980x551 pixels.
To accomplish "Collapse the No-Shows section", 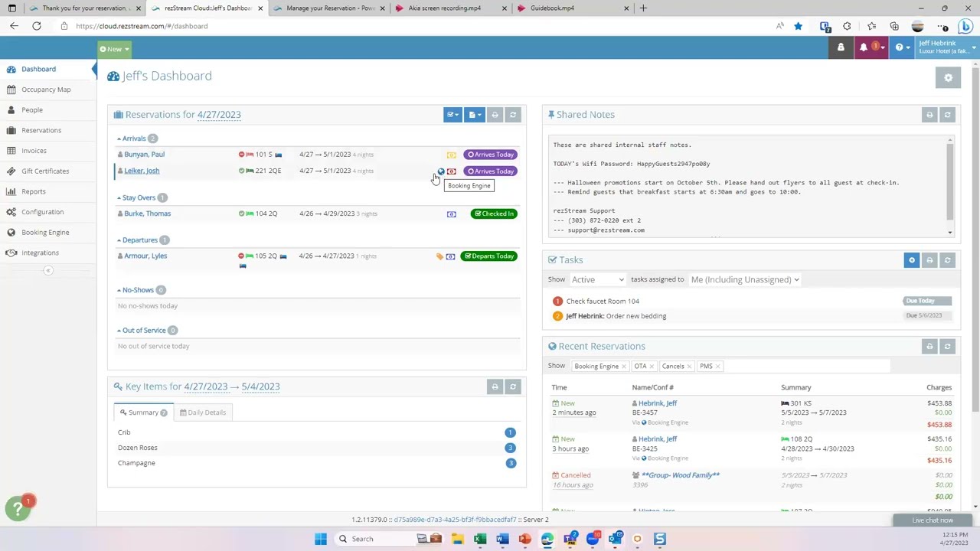I will 136,290.
